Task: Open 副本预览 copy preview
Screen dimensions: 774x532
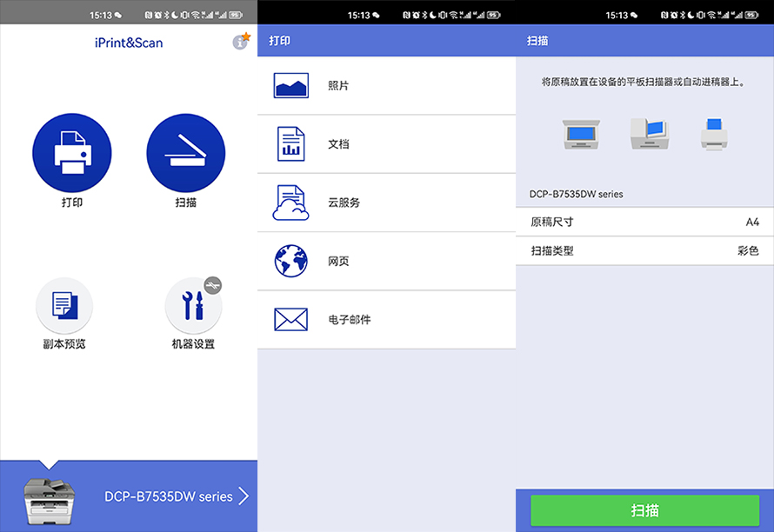Action: tap(64, 306)
